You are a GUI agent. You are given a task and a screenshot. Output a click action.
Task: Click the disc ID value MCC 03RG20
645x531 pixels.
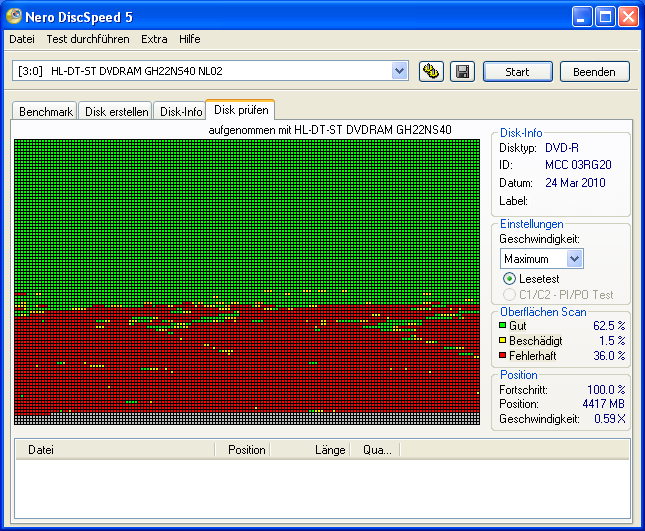[x=578, y=165]
